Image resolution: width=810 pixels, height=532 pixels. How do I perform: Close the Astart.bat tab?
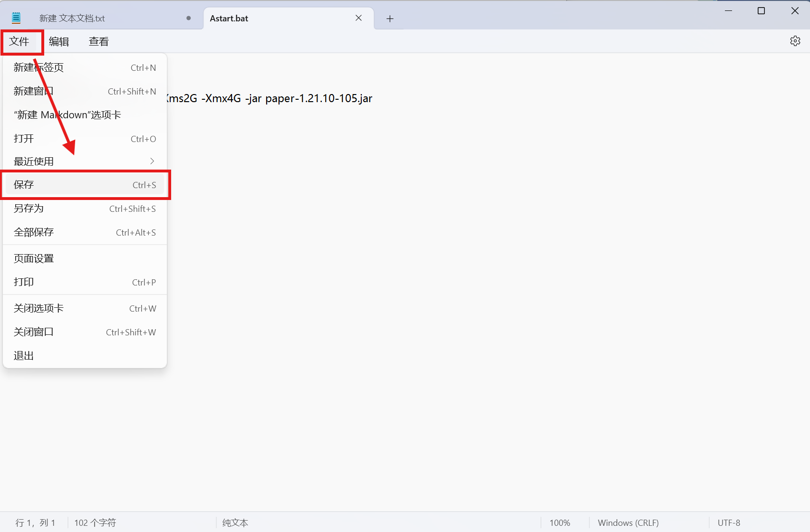(358, 18)
